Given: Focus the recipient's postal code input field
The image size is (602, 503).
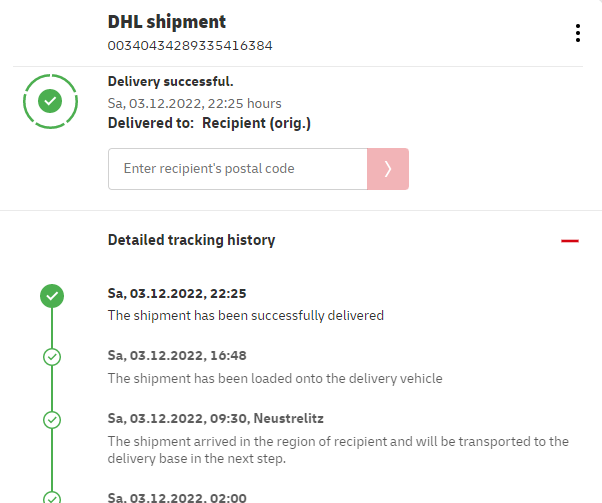Looking at the screenshot, I should tap(238, 169).
